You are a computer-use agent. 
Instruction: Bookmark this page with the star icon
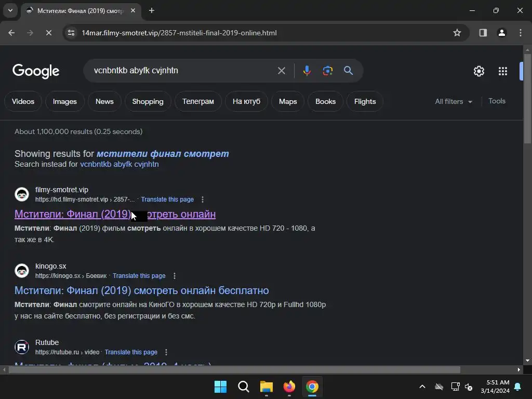457,33
